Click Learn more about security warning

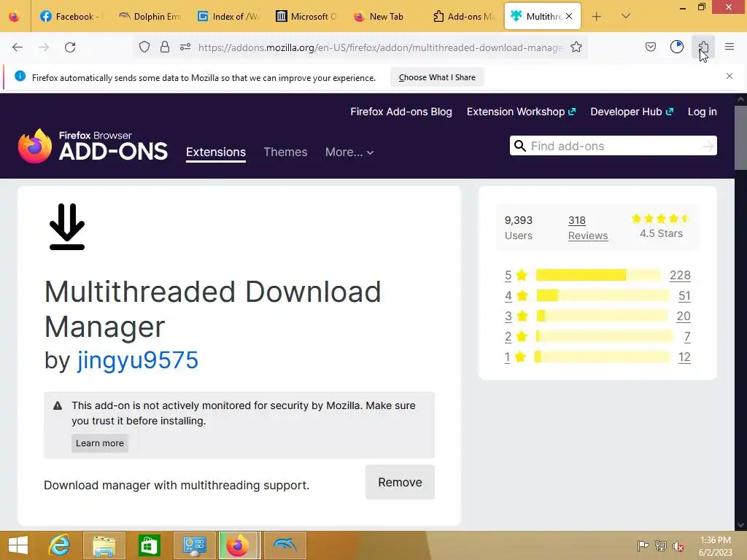coord(99,443)
